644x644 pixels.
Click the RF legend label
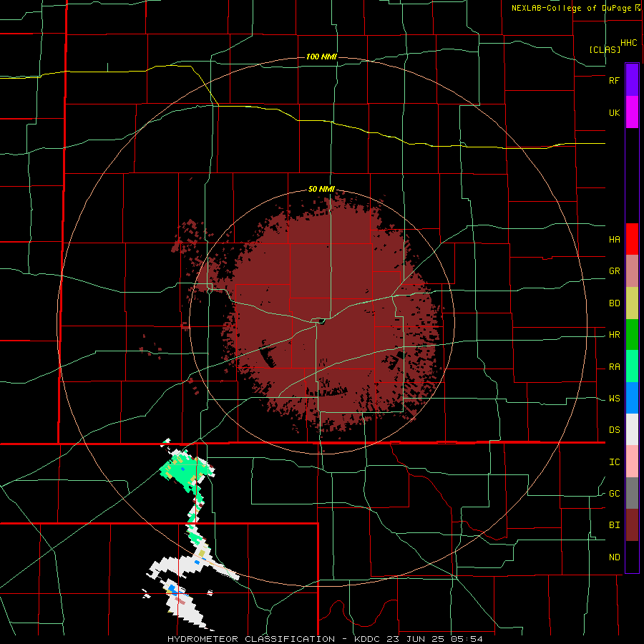click(x=614, y=80)
